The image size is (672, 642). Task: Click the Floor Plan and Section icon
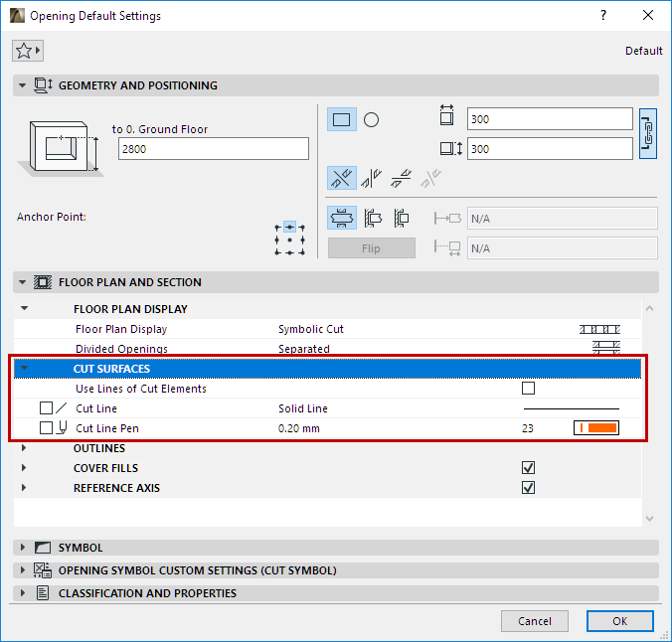tap(43, 282)
